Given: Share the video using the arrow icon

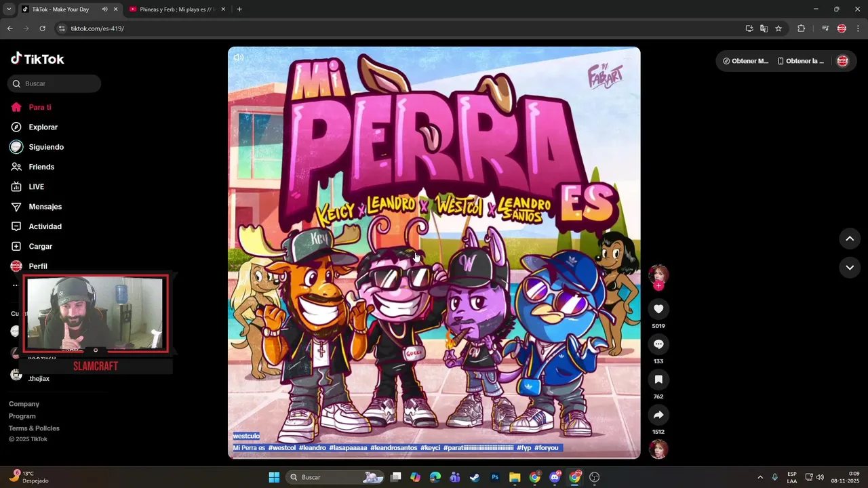Looking at the screenshot, I should 658,415.
